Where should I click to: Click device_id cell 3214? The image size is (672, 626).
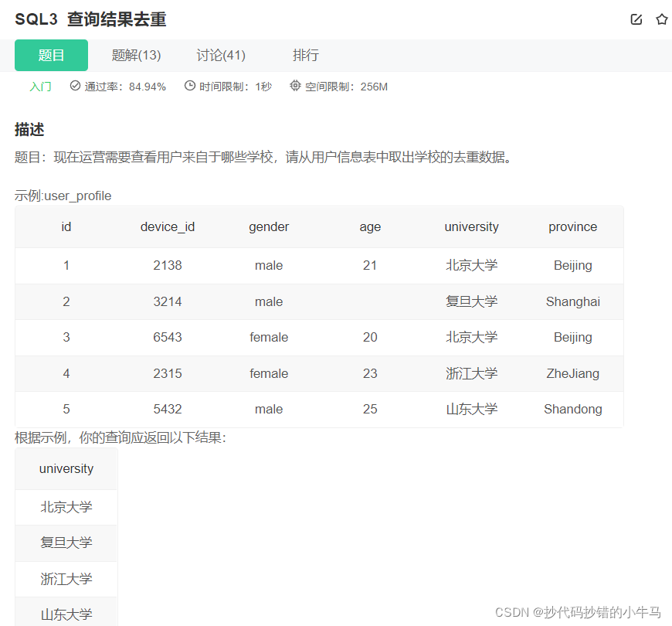pos(168,302)
